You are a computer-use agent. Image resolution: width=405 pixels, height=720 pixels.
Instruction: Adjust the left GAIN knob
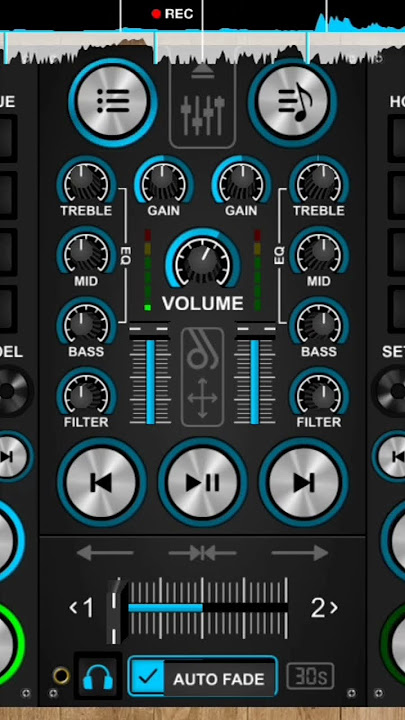[163, 181]
